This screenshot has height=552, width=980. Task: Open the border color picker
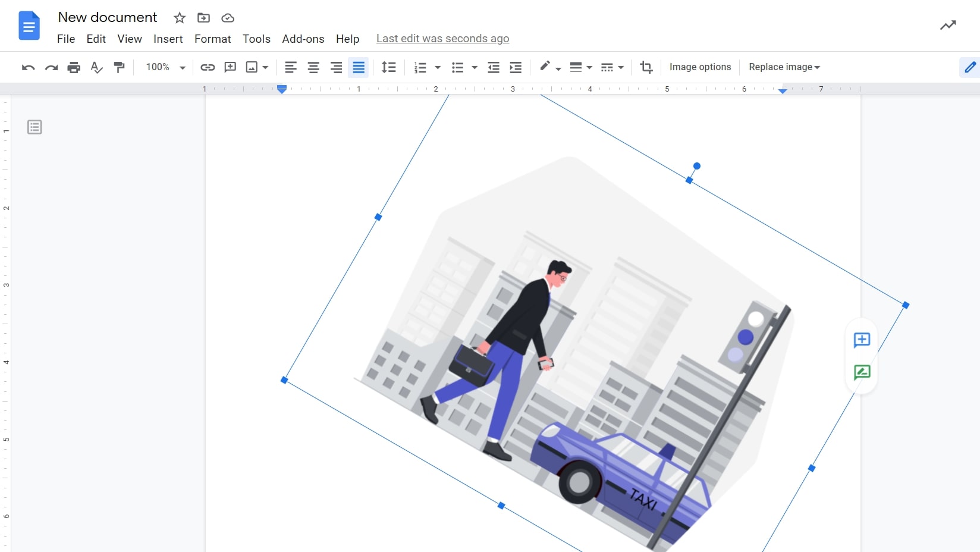[x=546, y=67]
